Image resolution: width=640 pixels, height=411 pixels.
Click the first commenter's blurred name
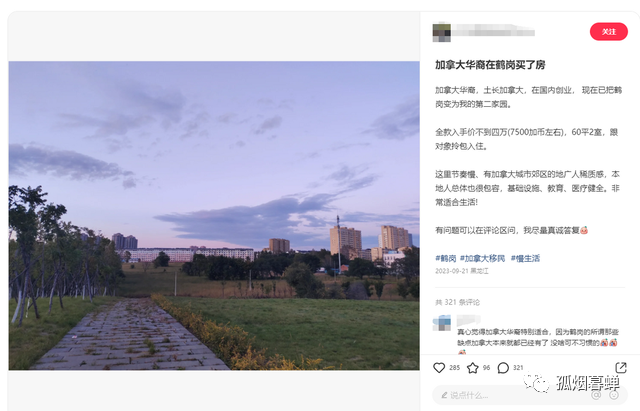(x=468, y=320)
